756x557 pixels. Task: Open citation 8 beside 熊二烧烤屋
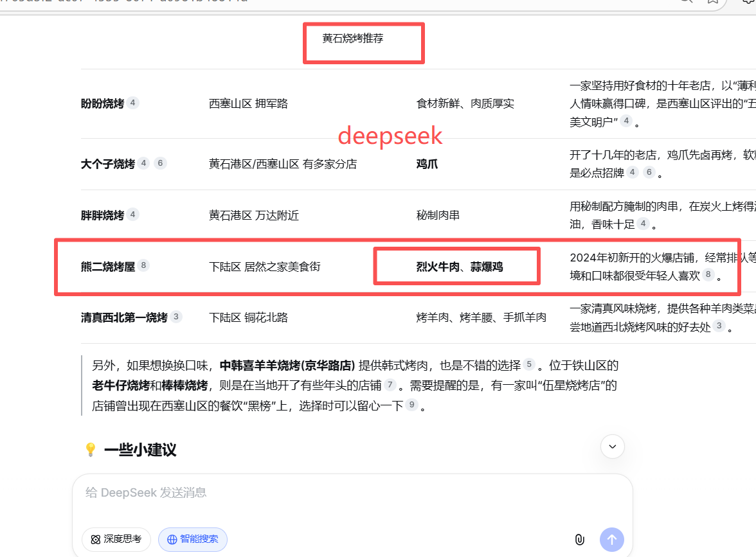pyautogui.click(x=144, y=265)
